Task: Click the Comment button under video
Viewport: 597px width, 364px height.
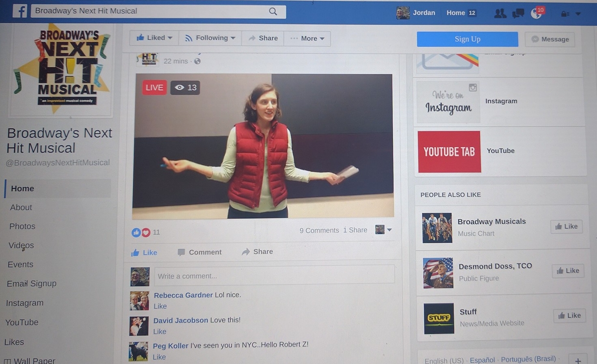Action: pos(200,252)
